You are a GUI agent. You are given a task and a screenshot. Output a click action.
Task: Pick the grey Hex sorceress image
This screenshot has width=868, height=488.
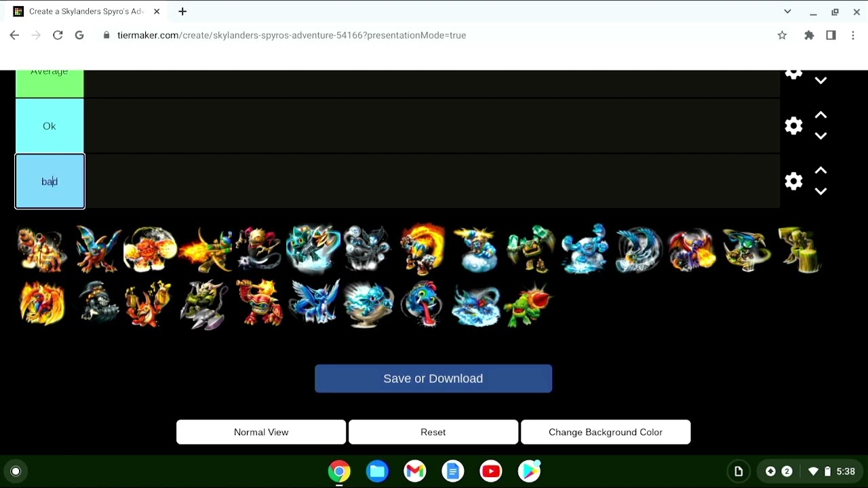(x=368, y=249)
